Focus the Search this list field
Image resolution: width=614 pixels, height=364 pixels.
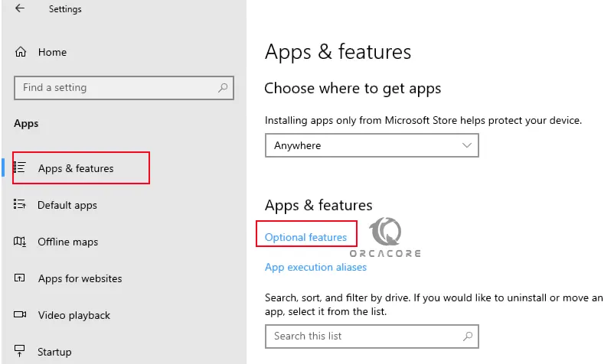[371, 336]
